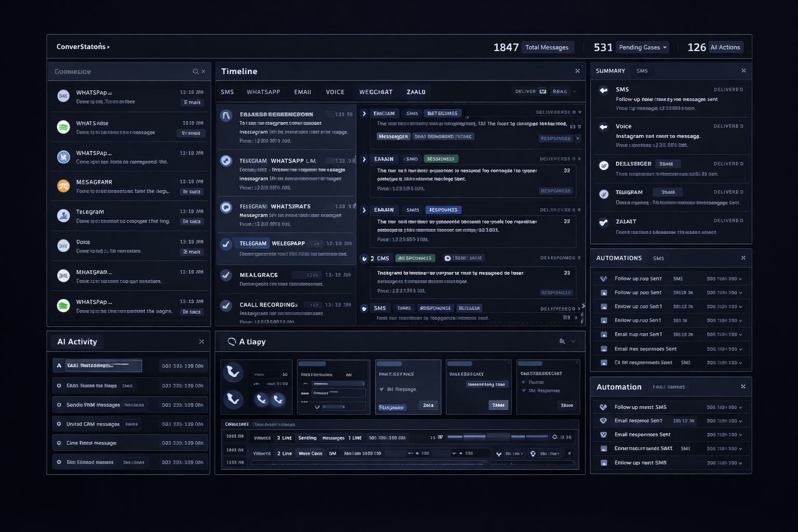Click the Telegram icon in the Timeline entry
The image size is (798, 532).
[226, 161]
